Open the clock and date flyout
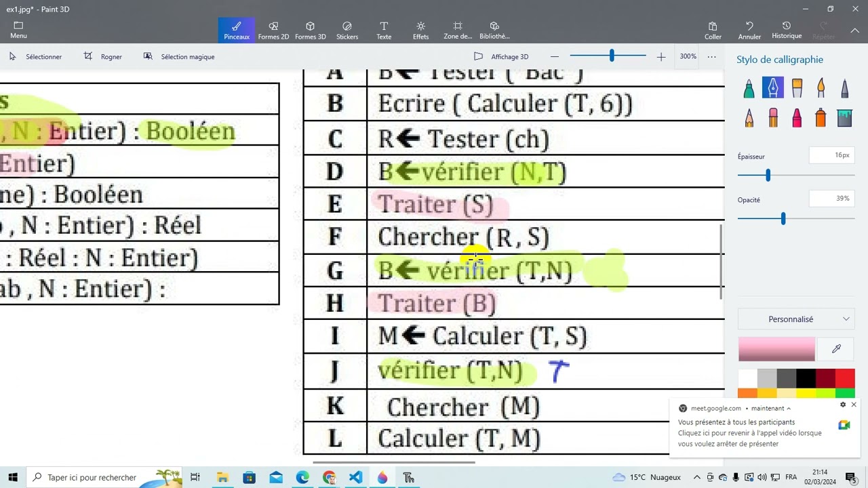The image size is (868, 488). [x=820, y=477]
